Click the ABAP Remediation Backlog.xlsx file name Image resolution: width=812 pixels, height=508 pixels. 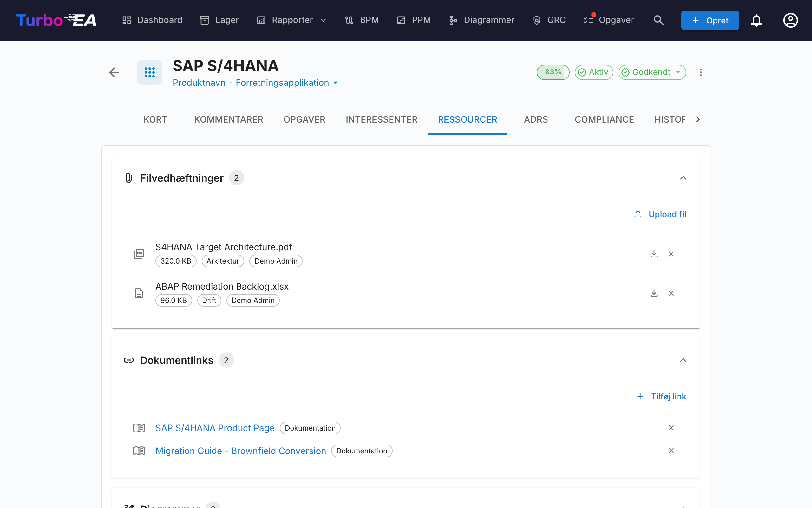coord(222,286)
